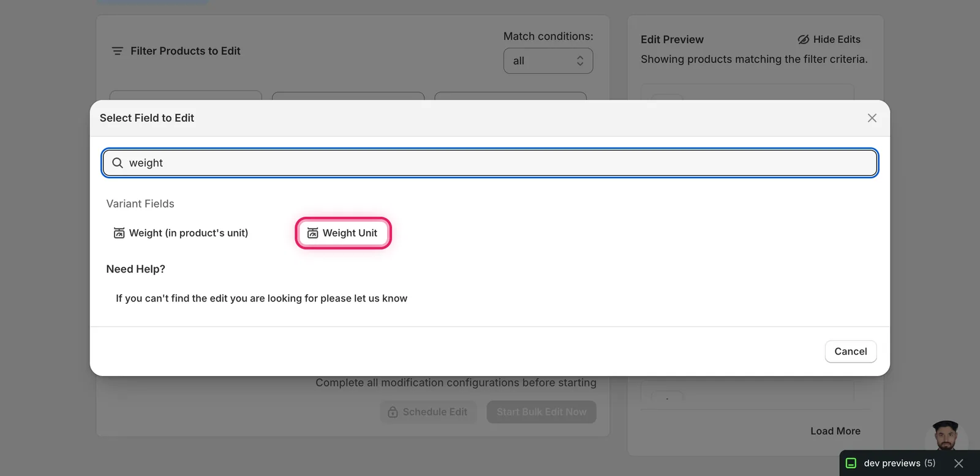Click Load More in Edit Preview
980x476 pixels.
[835, 431]
